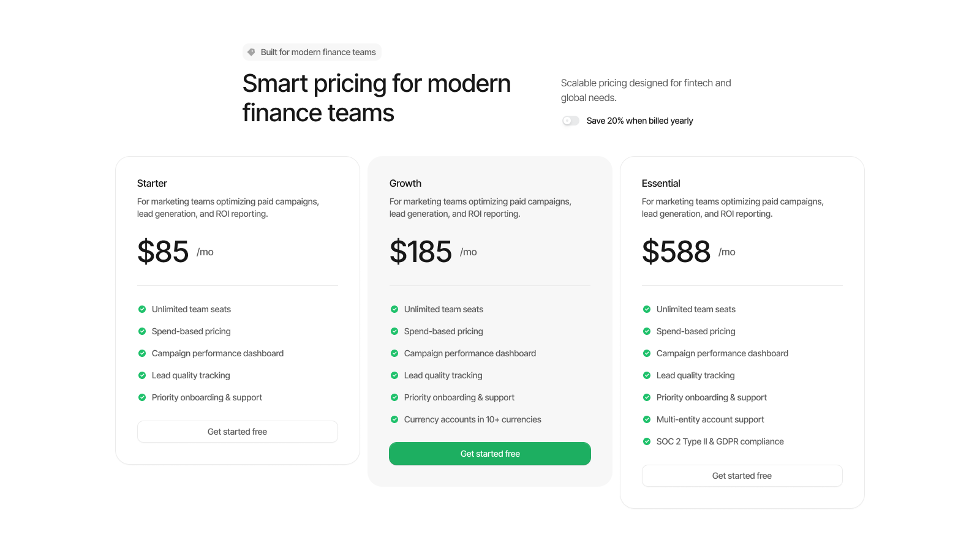Click the checkmark beside Starter's Spend-based pricing
The height and width of the screenshot is (551, 980).
(x=141, y=331)
